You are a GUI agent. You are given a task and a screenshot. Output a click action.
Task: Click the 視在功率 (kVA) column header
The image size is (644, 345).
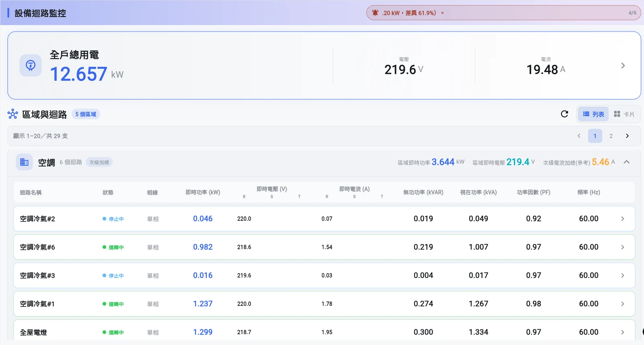tap(479, 193)
